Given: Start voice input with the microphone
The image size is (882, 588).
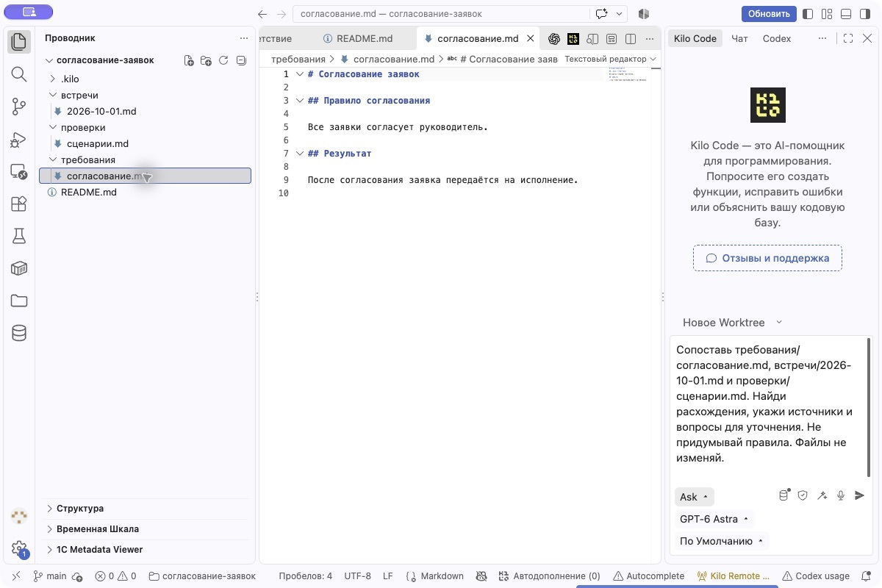Looking at the screenshot, I should click(841, 496).
